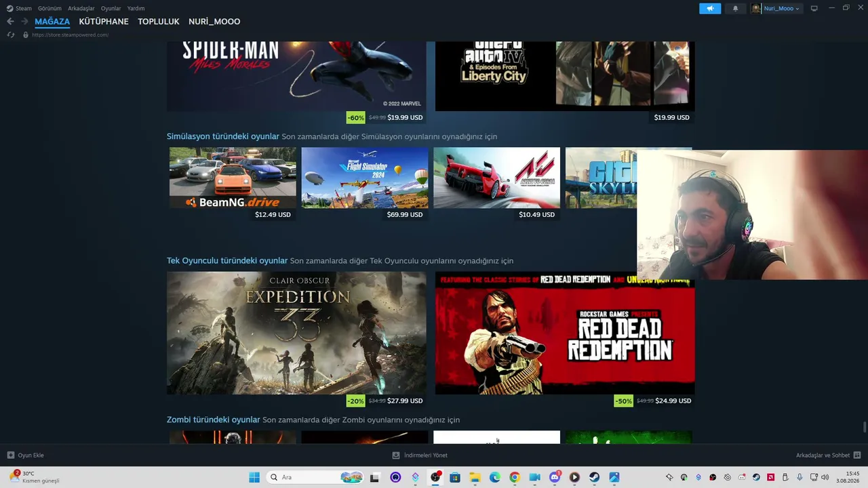This screenshot has height=488, width=868.
Task: Open İndirmeleri Yönet downloads manager
Action: (x=420, y=455)
